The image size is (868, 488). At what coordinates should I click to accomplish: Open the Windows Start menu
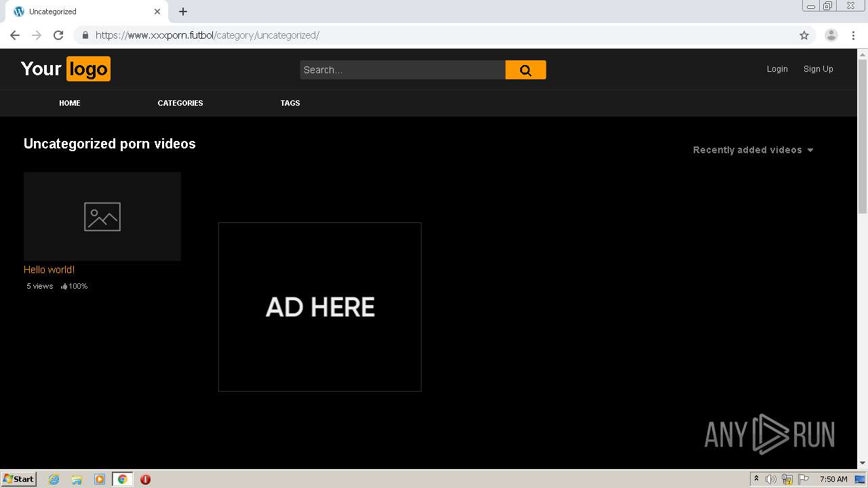pyautogui.click(x=18, y=479)
